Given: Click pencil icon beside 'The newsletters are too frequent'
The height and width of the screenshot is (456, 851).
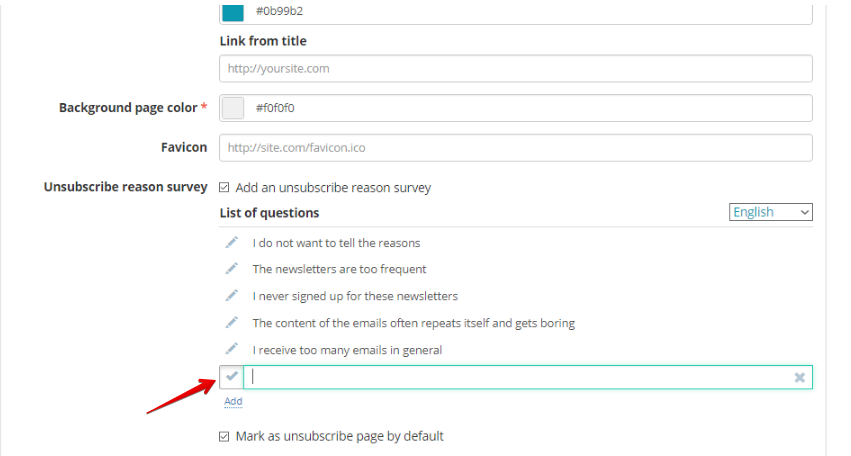Looking at the screenshot, I should 232,269.
